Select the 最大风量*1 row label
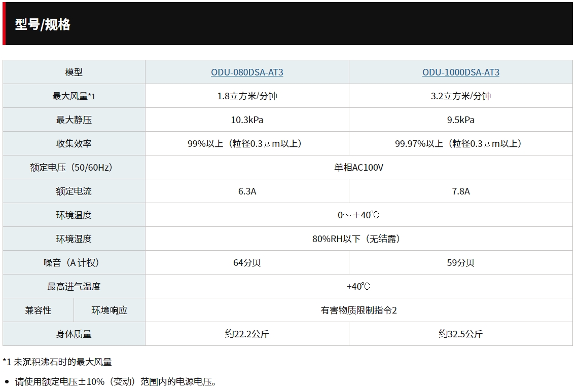The height and width of the screenshot is (392, 579). click(74, 96)
